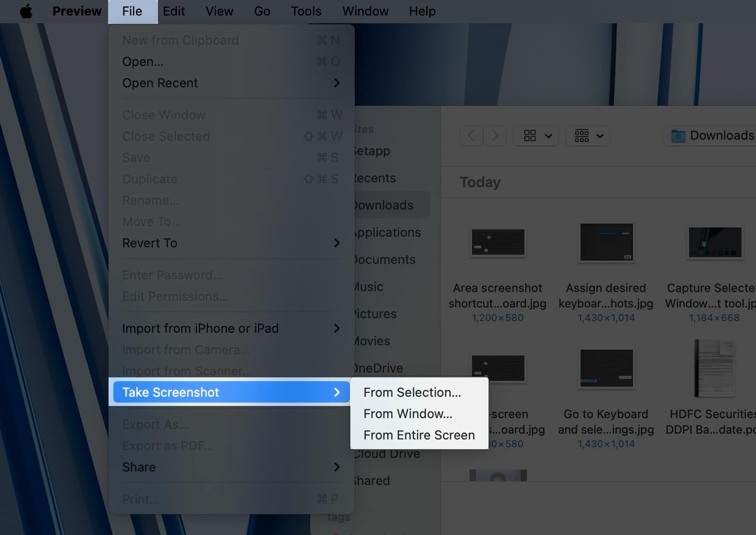Screen dimensions: 756x535
Task: Click the HDFC Securities DDPI filename
Action: pyautogui.click(x=711, y=422)
